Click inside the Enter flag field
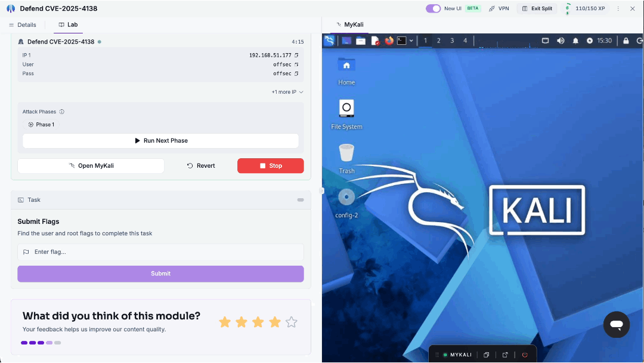The height and width of the screenshot is (363, 644). pyautogui.click(x=160, y=252)
